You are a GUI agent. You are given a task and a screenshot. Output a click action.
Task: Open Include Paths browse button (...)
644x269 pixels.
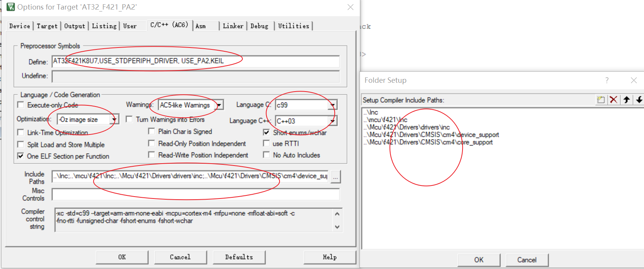tap(336, 177)
